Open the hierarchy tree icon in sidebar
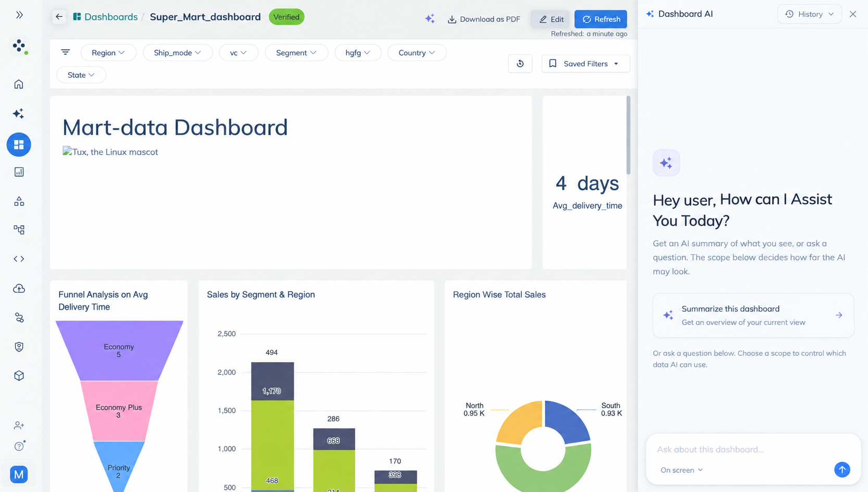 click(19, 230)
